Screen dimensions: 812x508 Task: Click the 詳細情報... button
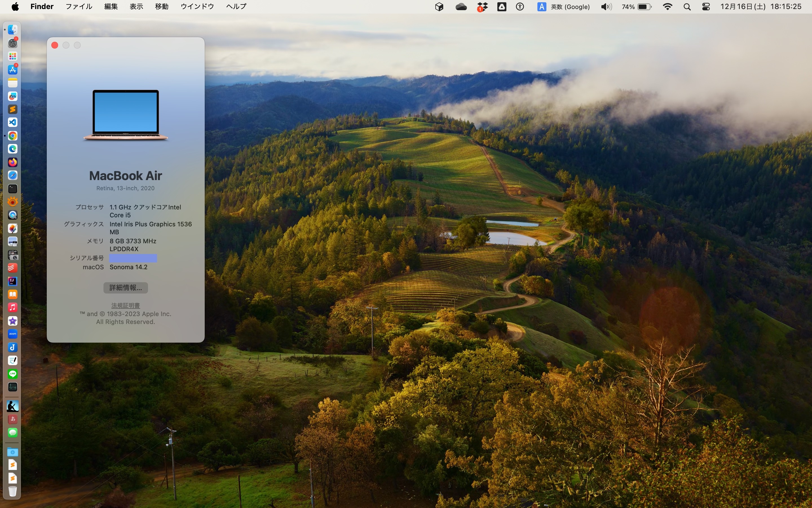point(125,288)
